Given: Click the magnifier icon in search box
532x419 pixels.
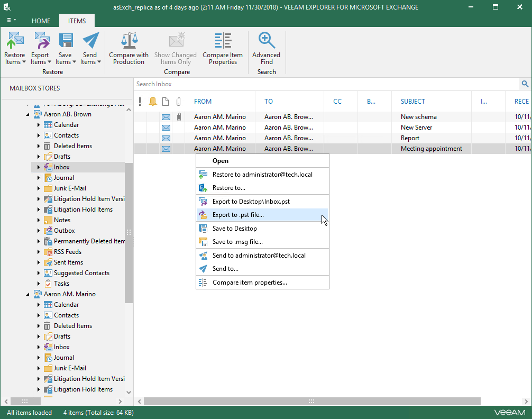Looking at the screenshot, I should [525, 84].
